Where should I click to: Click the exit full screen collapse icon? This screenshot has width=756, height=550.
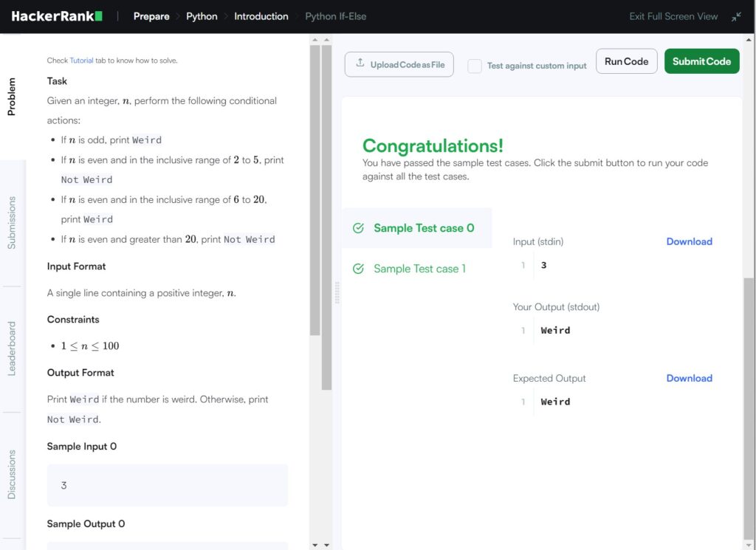[x=736, y=16]
